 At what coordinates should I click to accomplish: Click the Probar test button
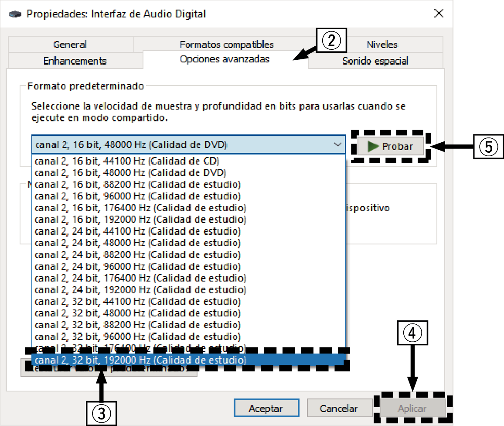tap(392, 146)
